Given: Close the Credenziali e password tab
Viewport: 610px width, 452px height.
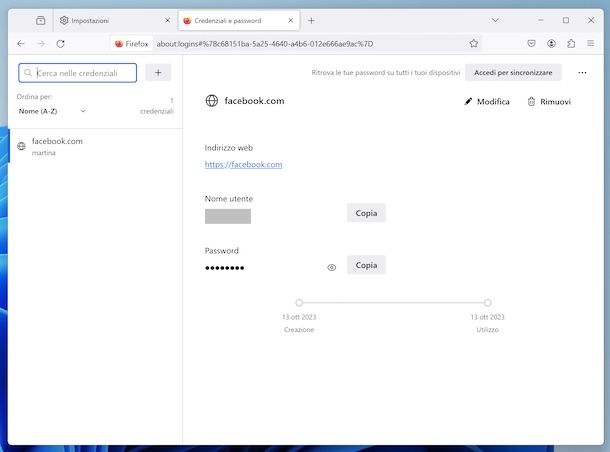Looking at the screenshot, I should click(291, 20).
